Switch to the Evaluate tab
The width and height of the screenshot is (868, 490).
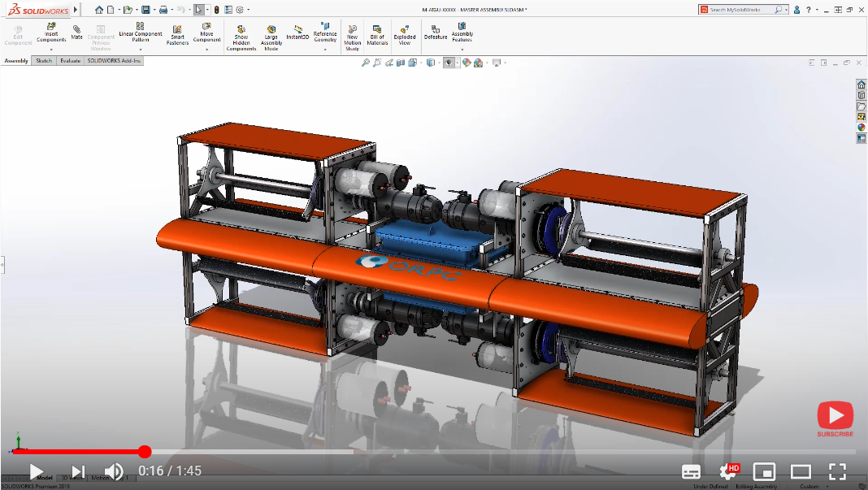coord(71,61)
